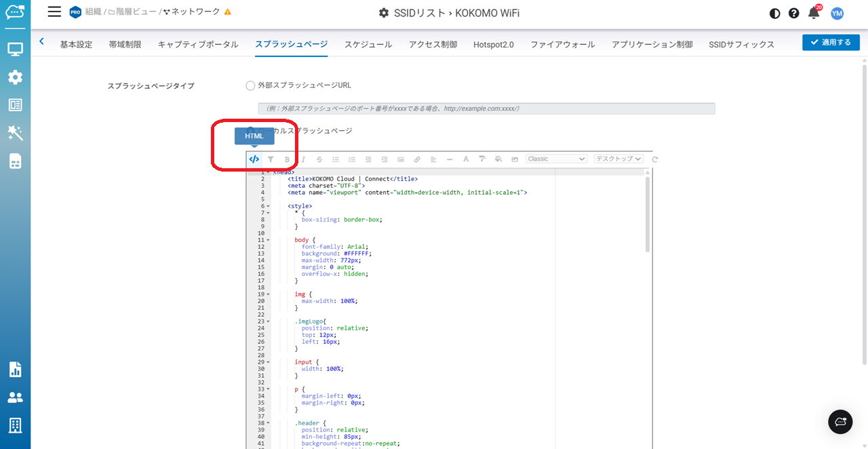Open the chat support bubble
868x449 pixels.
tap(840, 422)
